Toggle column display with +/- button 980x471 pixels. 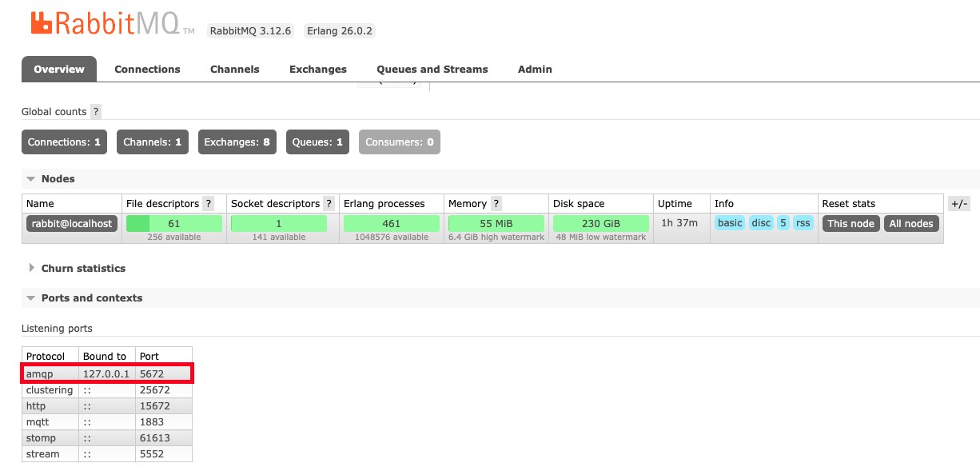click(958, 204)
